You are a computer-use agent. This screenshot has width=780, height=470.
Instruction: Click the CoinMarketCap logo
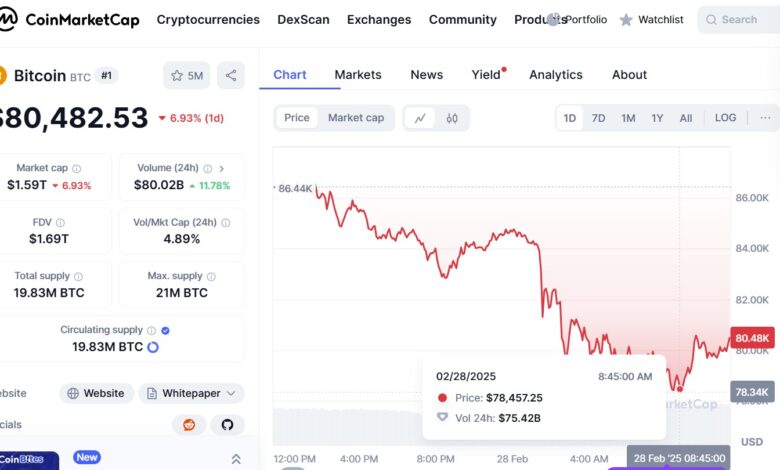[70, 19]
